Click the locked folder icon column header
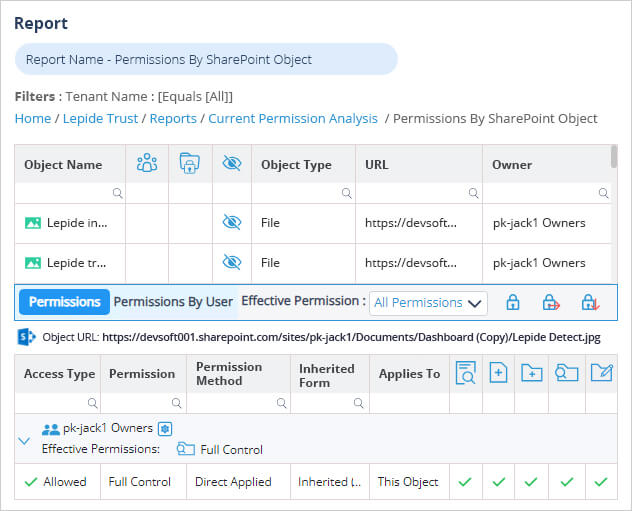The height and width of the screenshot is (511, 632). click(189, 163)
